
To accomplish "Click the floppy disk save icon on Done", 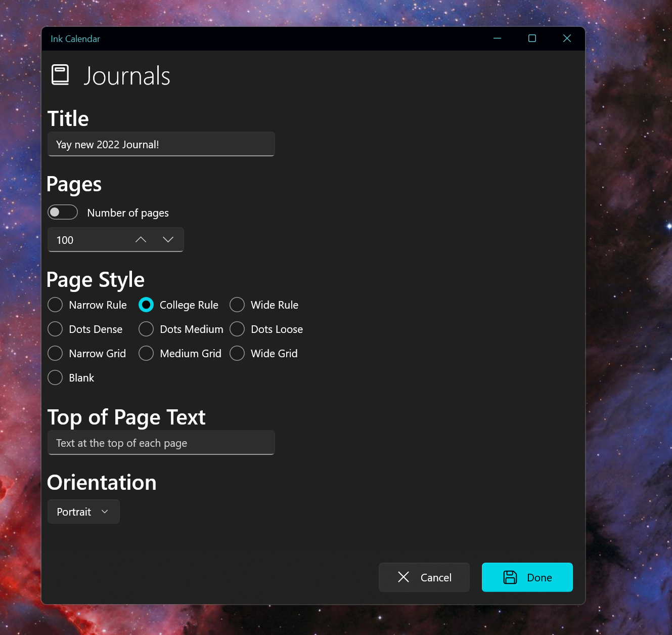I will 510,577.
